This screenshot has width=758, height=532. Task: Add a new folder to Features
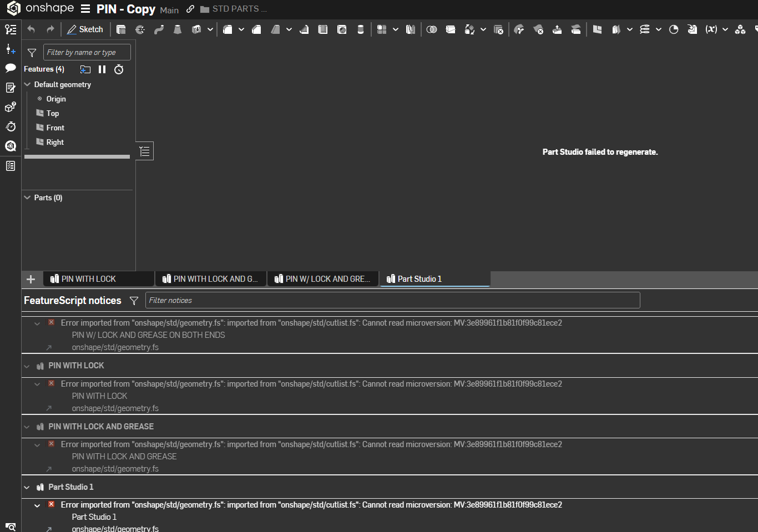(85, 69)
